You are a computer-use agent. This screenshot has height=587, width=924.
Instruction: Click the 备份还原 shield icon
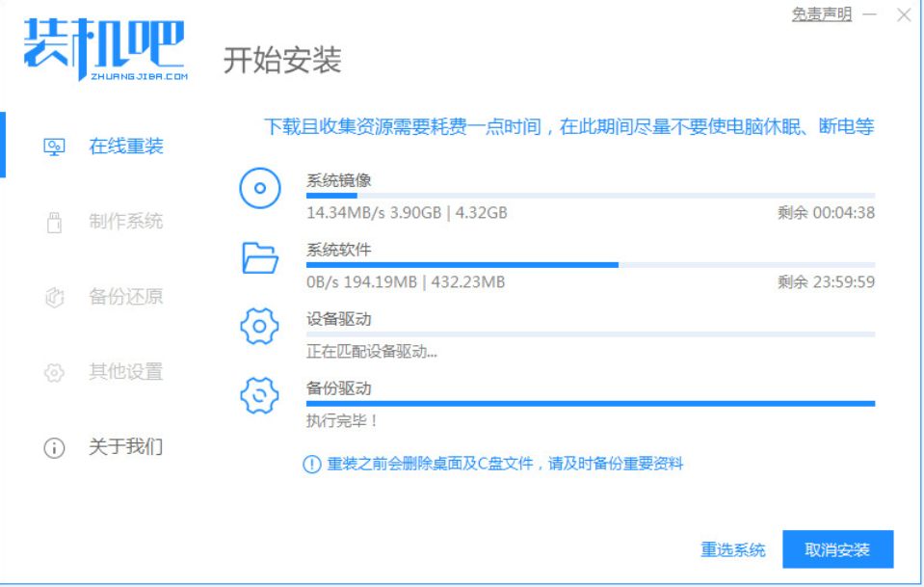(54, 297)
